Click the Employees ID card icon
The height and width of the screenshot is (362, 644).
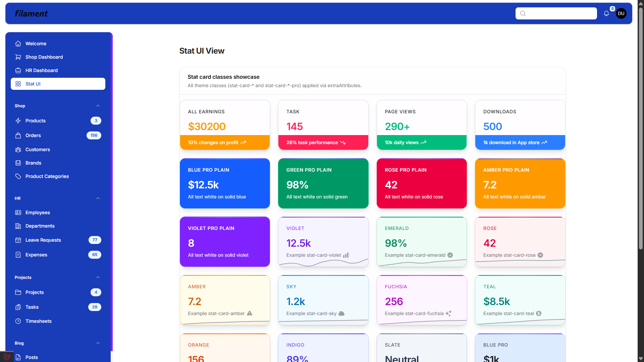(x=18, y=213)
